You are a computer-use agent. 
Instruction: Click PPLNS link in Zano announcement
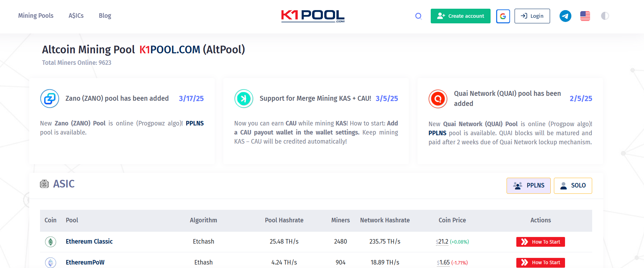(x=195, y=123)
